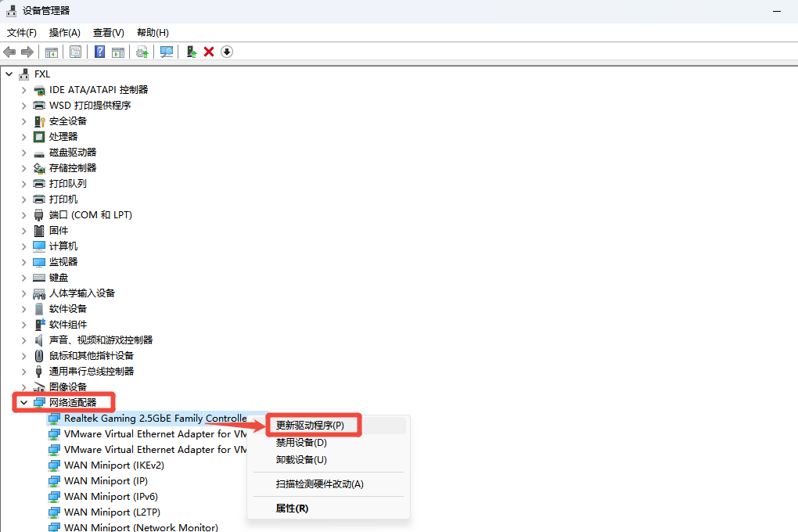Expand the 图像设备 category
This screenshot has height=532, width=798.
click(24, 387)
